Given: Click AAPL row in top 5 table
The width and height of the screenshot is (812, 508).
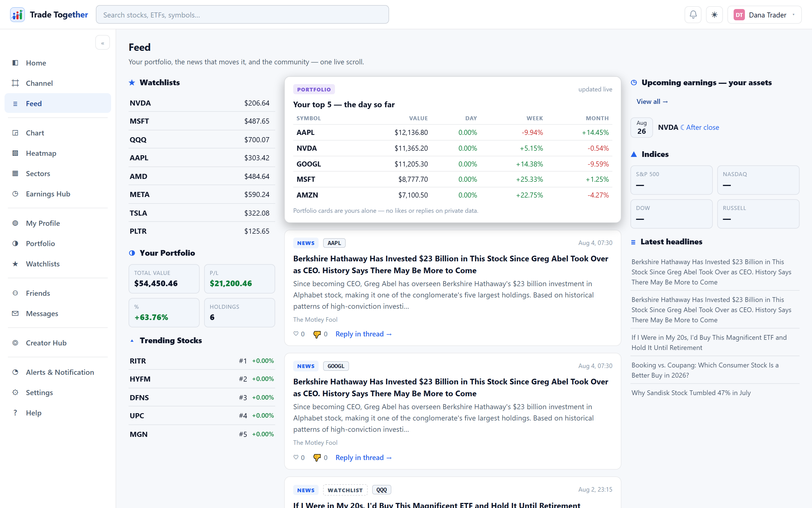Looking at the screenshot, I should (x=453, y=132).
